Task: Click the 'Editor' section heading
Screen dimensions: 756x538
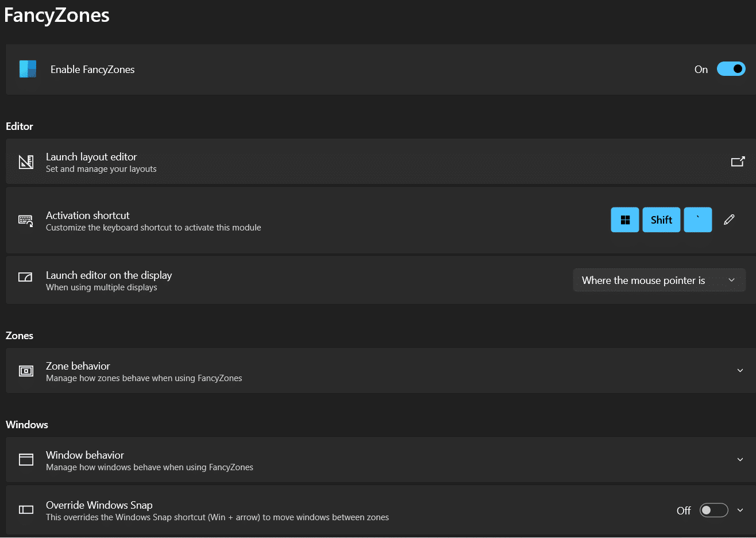Action: point(20,126)
